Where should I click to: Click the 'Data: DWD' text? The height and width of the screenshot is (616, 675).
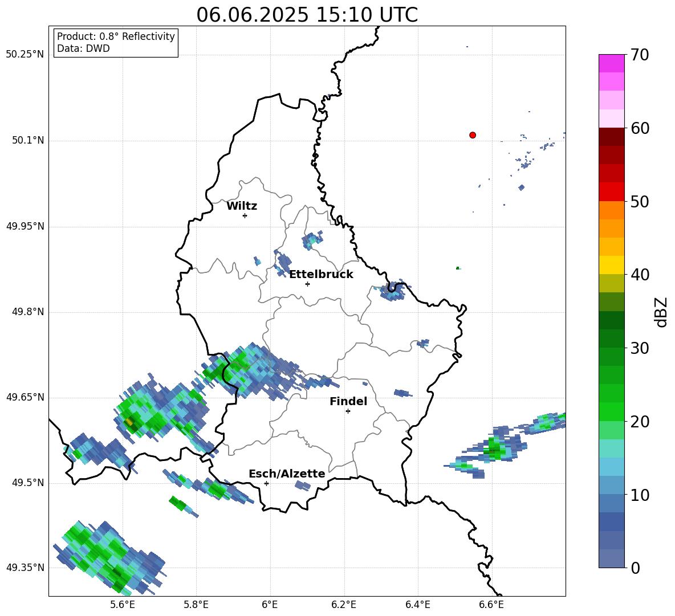coord(83,48)
